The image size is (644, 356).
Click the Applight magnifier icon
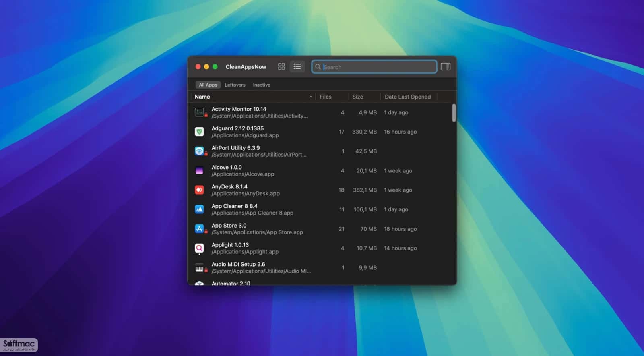click(199, 248)
